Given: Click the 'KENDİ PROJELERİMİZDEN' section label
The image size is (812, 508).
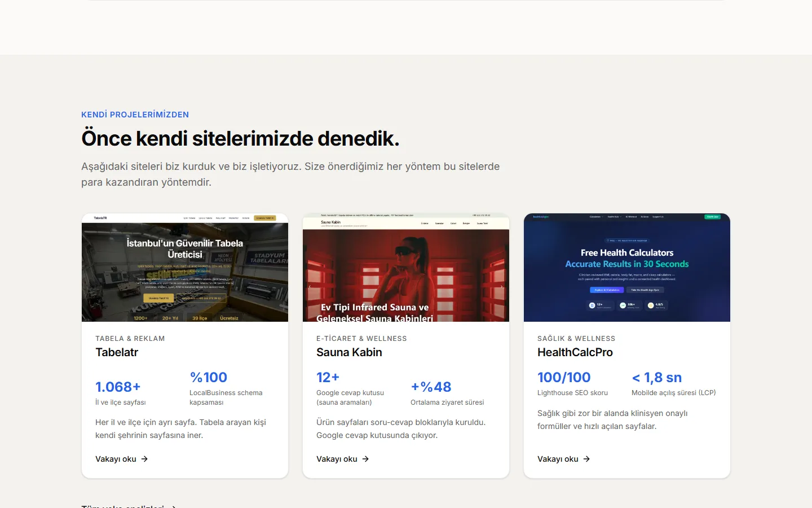Looking at the screenshot, I should [x=135, y=115].
